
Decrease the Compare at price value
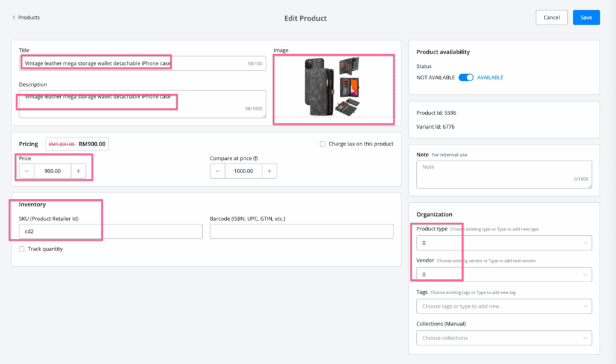point(218,171)
